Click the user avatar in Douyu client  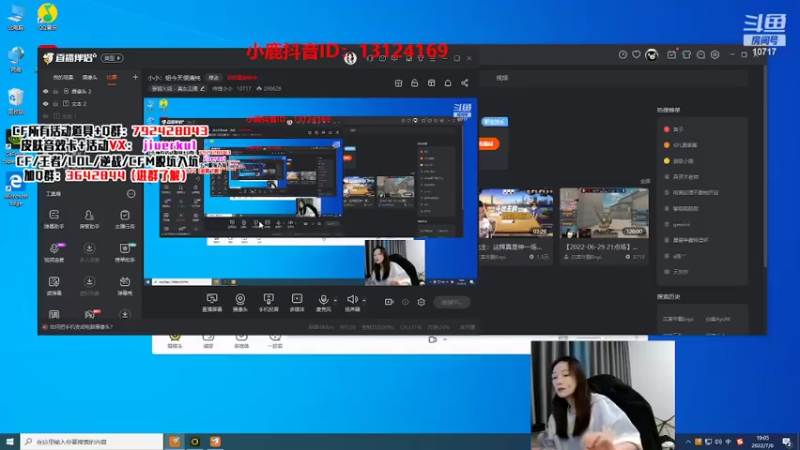[x=652, y=55]
